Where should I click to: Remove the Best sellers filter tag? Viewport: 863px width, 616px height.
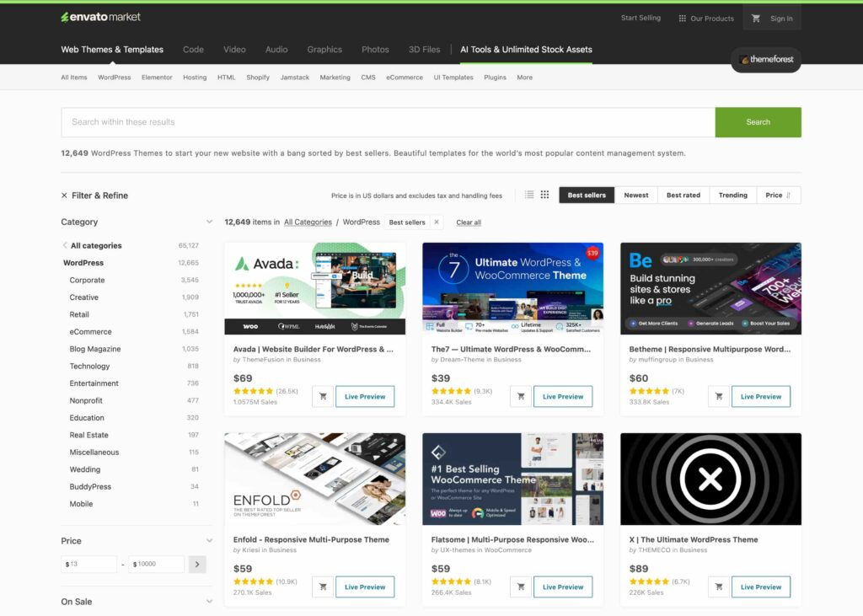(436, 222)
